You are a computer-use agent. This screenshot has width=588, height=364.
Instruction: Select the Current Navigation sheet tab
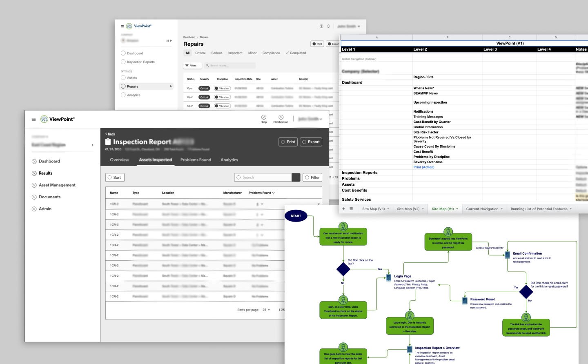(x=482, y=209)
